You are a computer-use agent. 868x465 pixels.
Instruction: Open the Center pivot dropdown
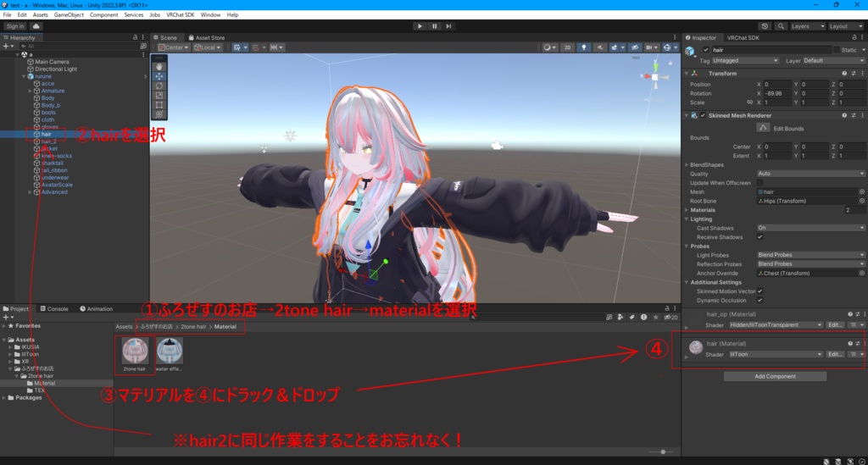(173, 47)
